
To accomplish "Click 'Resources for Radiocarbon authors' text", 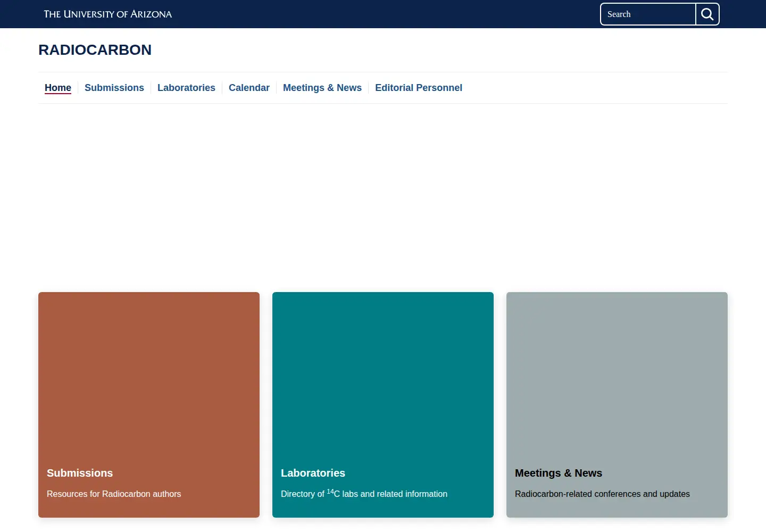I will (x=114, y=494).
